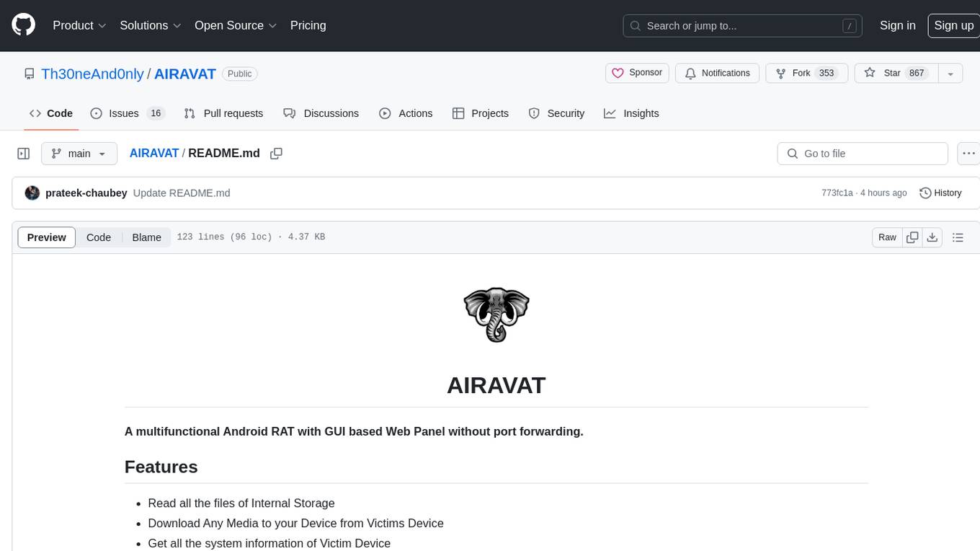Screen dimensions: 980x551
Task: Go to the GitHub homepage via the logo
Action: pyautogui.click(x=24, y=25)
